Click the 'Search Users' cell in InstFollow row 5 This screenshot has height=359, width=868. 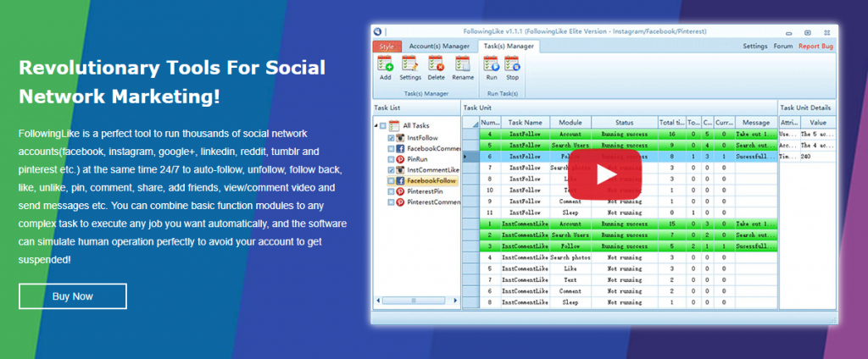pyautogui.click(x=570, y=146)
